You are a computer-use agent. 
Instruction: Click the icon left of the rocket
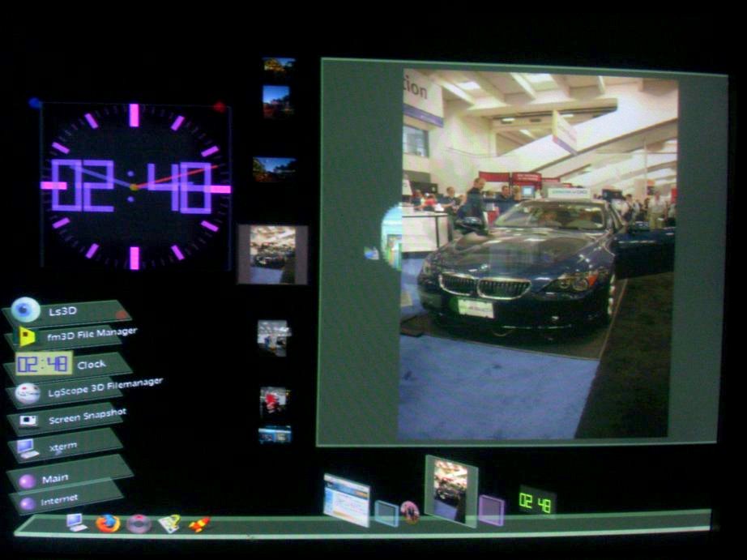169,524
